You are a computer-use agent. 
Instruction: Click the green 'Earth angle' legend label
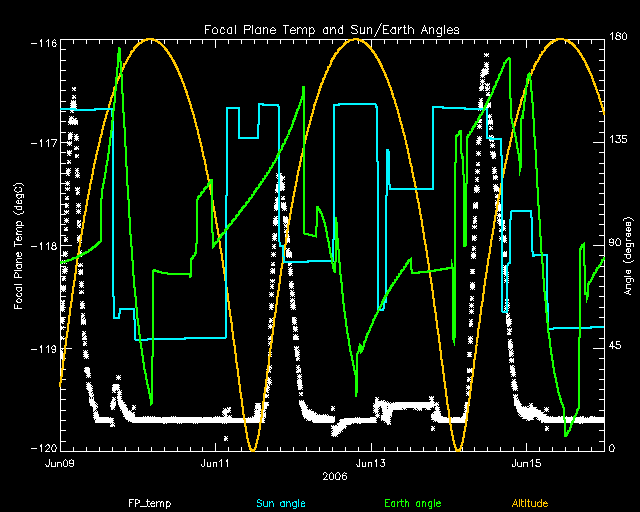tap(412, 503)
